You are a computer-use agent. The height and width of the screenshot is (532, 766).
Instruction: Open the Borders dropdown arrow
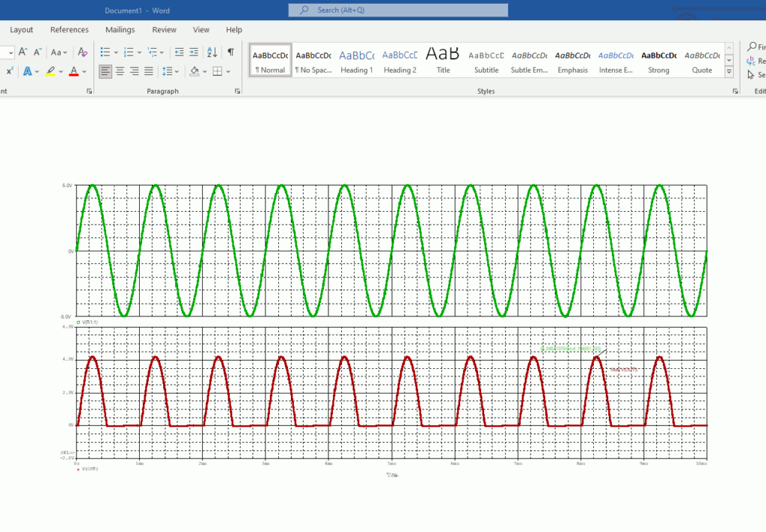(228, 71)
